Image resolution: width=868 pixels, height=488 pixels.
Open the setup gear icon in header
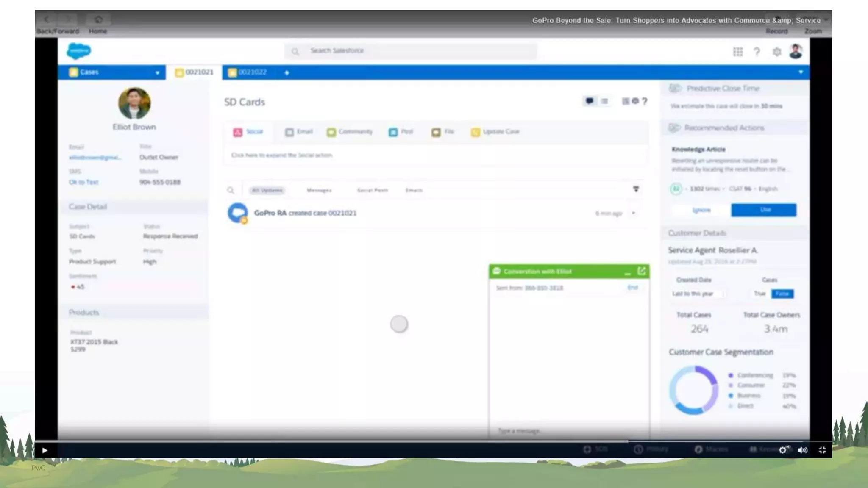(776, 52)
